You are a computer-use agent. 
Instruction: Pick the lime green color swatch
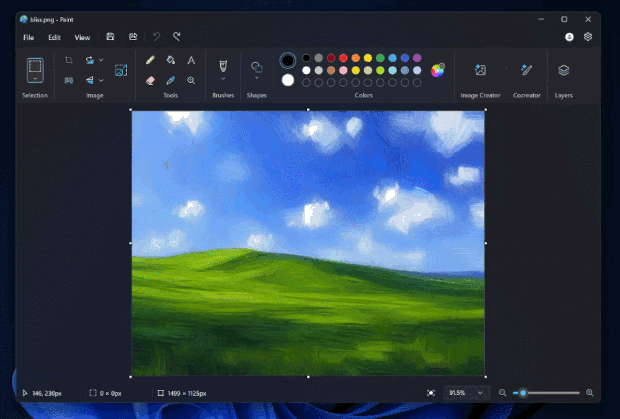pos(380,70)
